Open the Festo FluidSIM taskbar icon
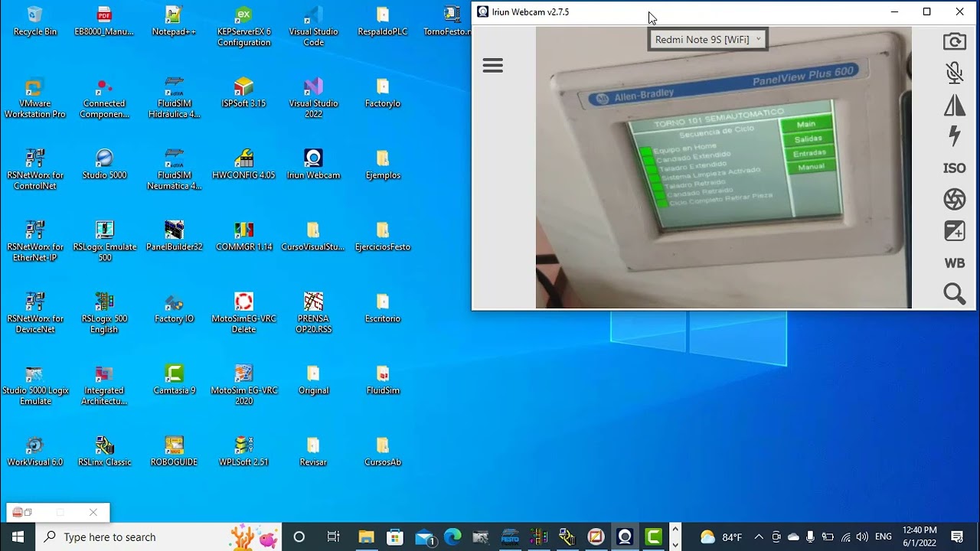Screen dimensions: 980x551 (x=510, y=537)
